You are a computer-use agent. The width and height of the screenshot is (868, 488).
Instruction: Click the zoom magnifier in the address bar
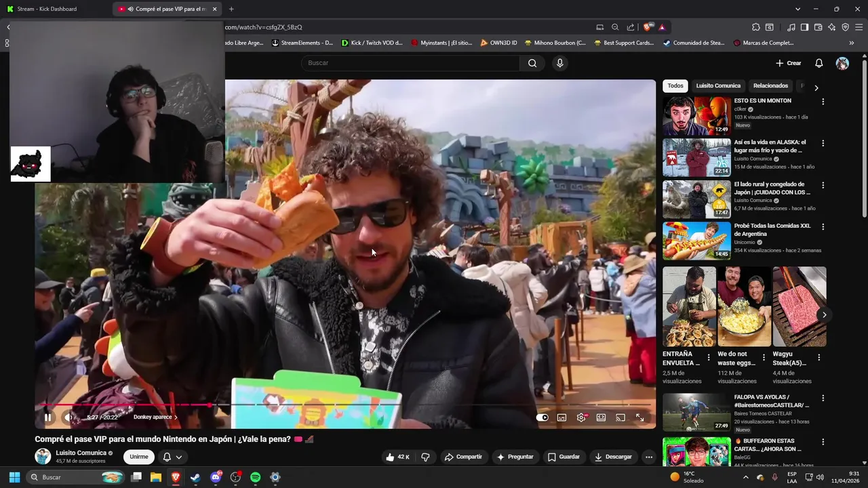(615, 27)
